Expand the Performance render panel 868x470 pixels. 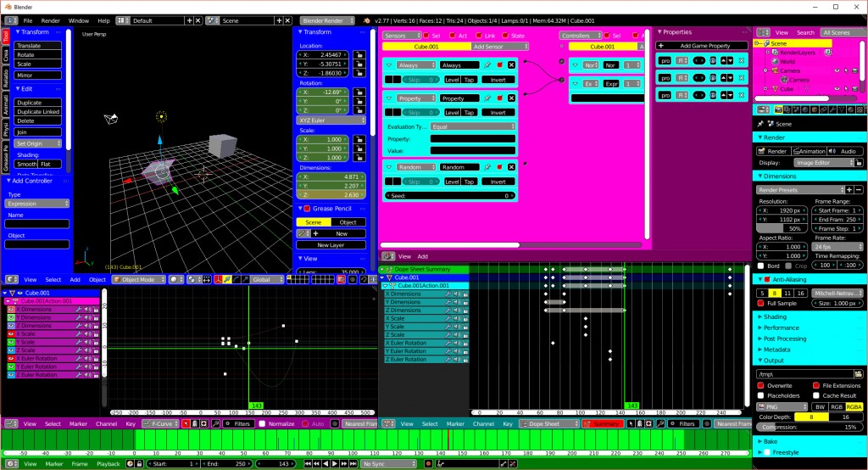[781, 327]
